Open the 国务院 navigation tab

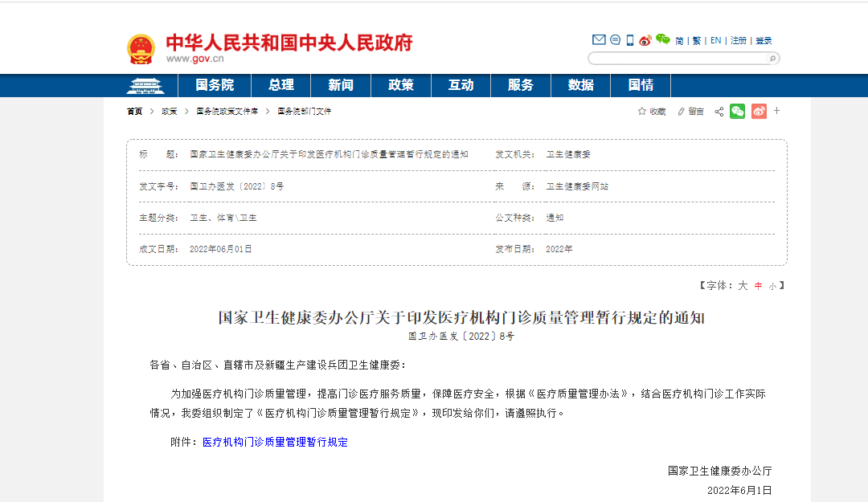(215, 85)
